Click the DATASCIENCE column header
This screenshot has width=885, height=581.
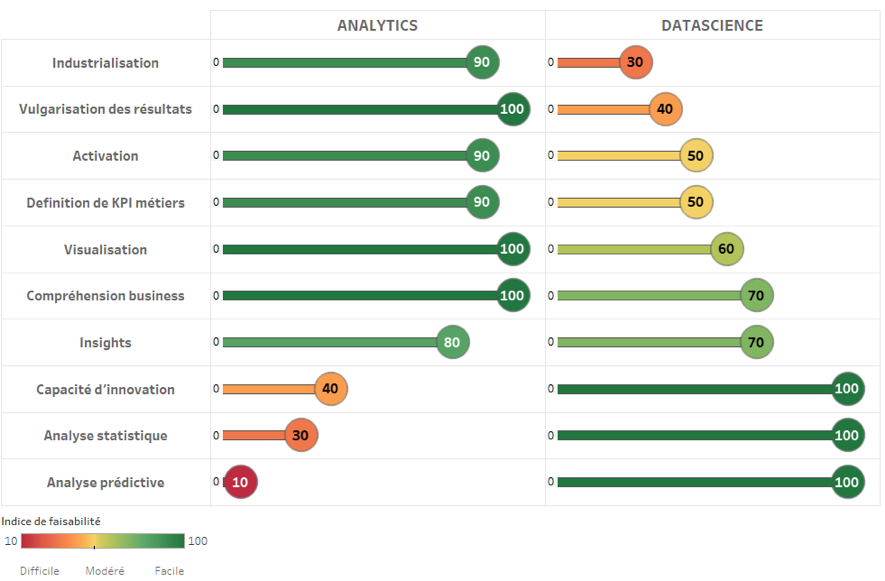pyautogui.click(x=712, y=25)
